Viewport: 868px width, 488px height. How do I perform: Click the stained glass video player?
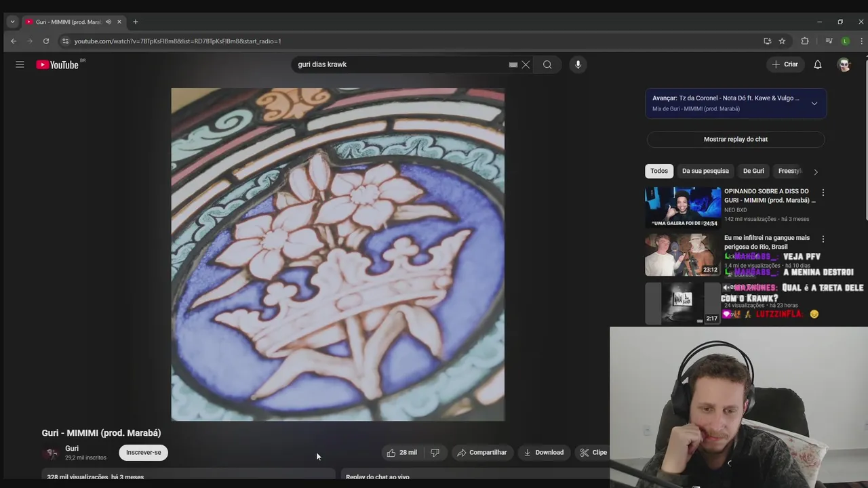(x=338, y=254)
